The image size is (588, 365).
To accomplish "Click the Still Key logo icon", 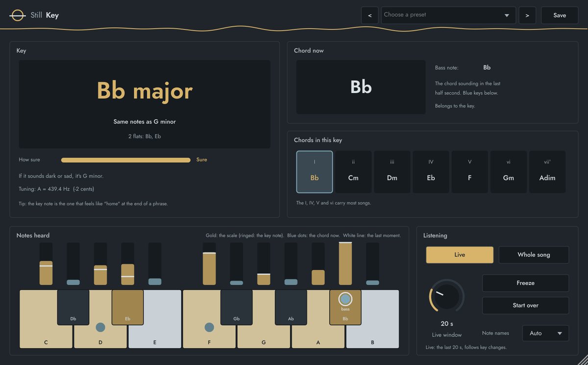I will coord(18,15).
